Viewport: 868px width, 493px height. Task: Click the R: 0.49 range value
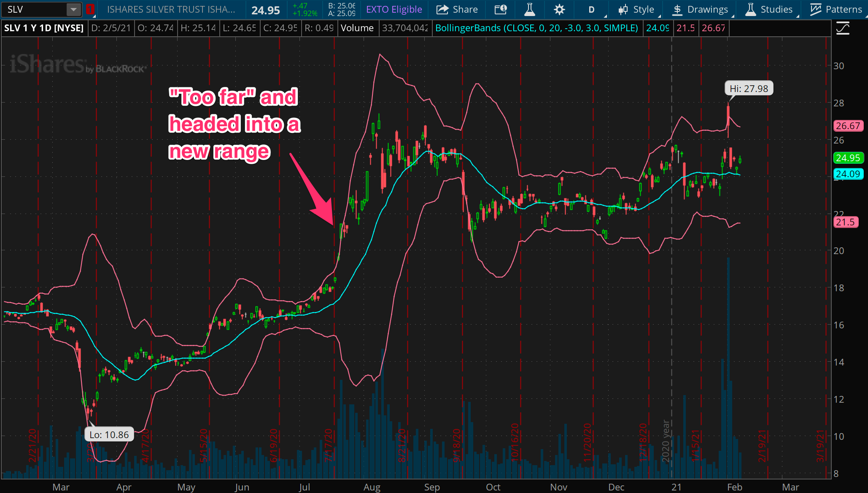(318, 28)
